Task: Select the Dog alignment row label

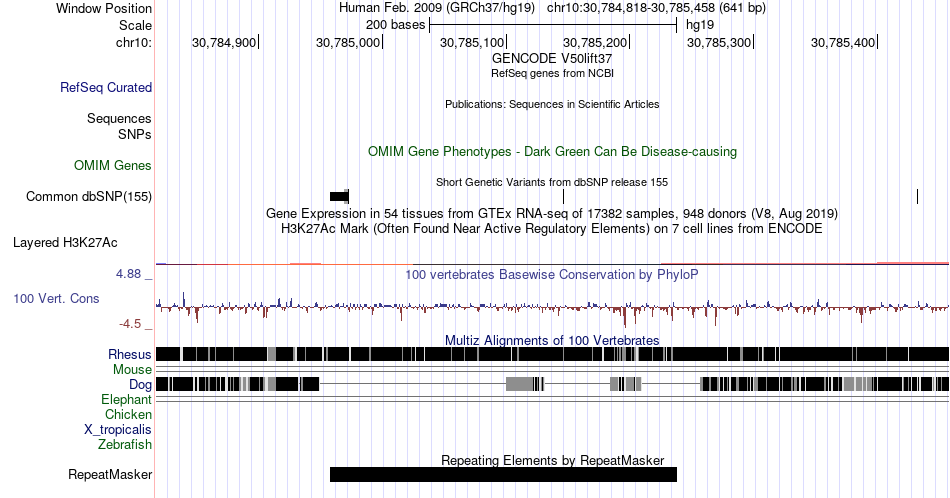Action: [140, 385]
